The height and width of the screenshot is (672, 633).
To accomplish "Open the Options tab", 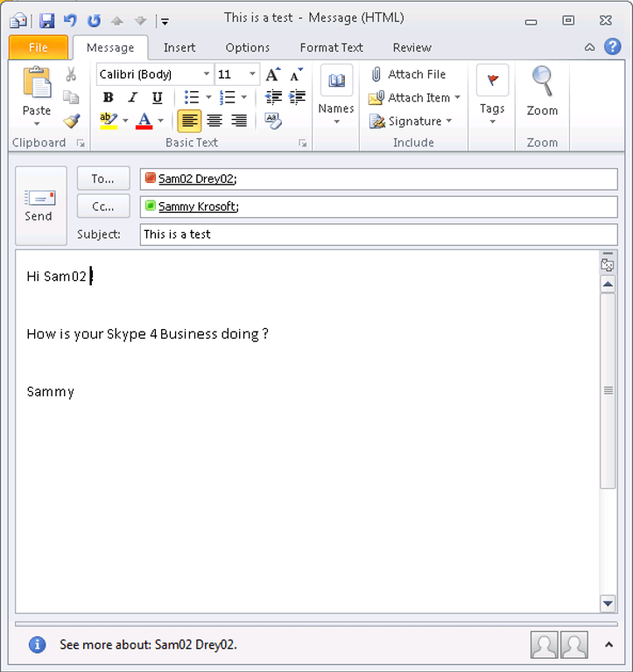I will [248, 47].
